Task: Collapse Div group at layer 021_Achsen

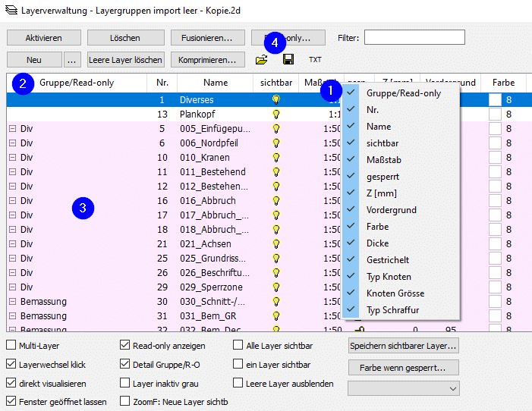Action: coord(13,244)
